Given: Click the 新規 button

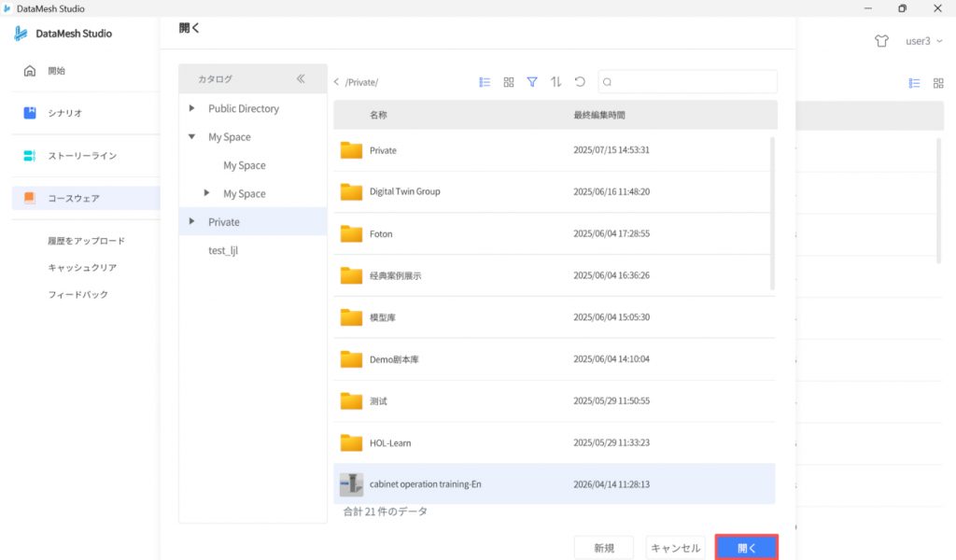Looking at the screenshot, I should [x=603, y=548].
